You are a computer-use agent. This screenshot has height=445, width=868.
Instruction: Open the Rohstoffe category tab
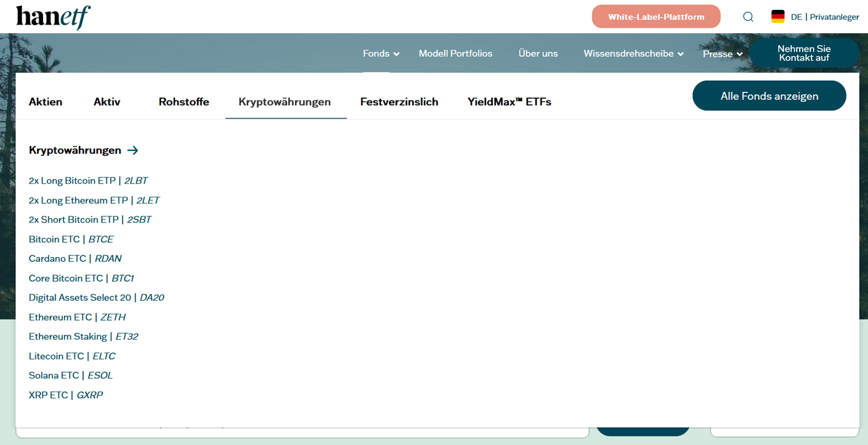(184, 102)
